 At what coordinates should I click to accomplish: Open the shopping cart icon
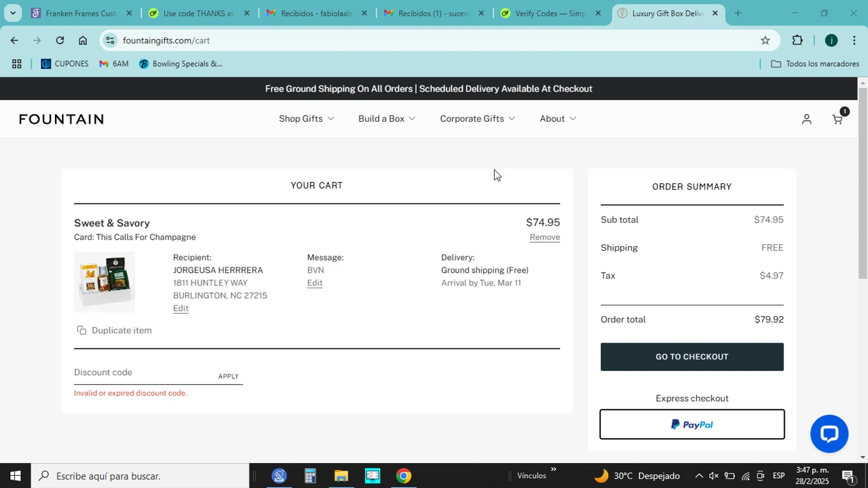click(837, 119)
